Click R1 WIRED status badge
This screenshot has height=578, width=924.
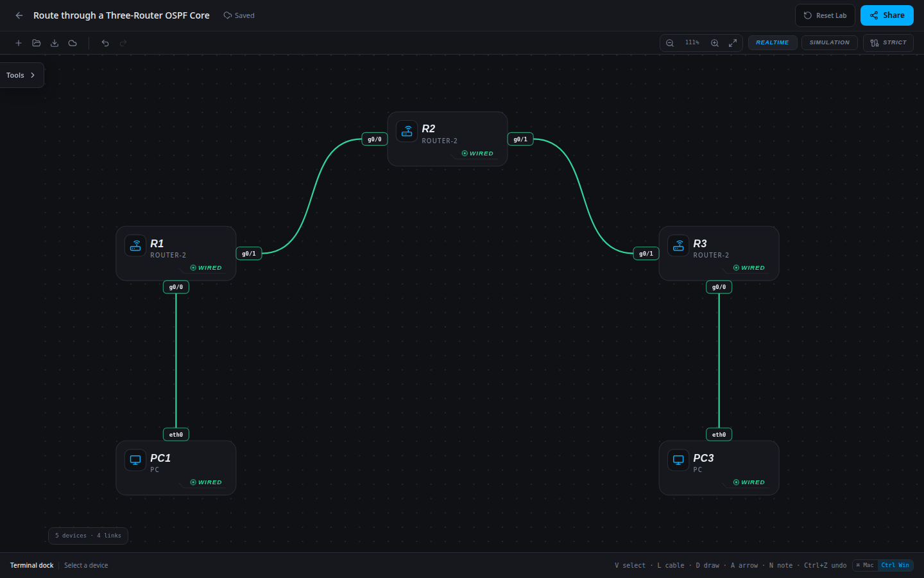pyautogui.click(x=206, y=268)
